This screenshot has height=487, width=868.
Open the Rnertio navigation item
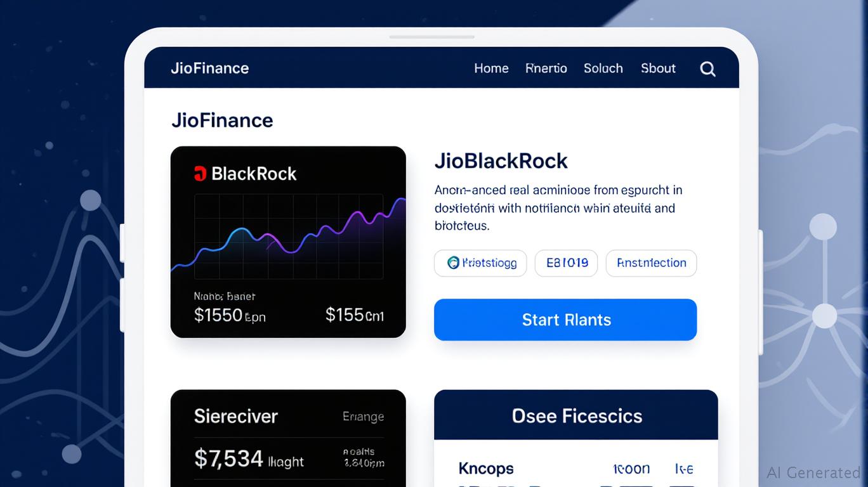[546, 68]
